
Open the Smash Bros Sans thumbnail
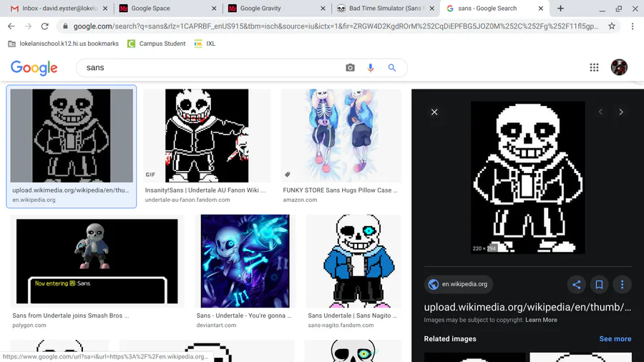click(97, 261)
